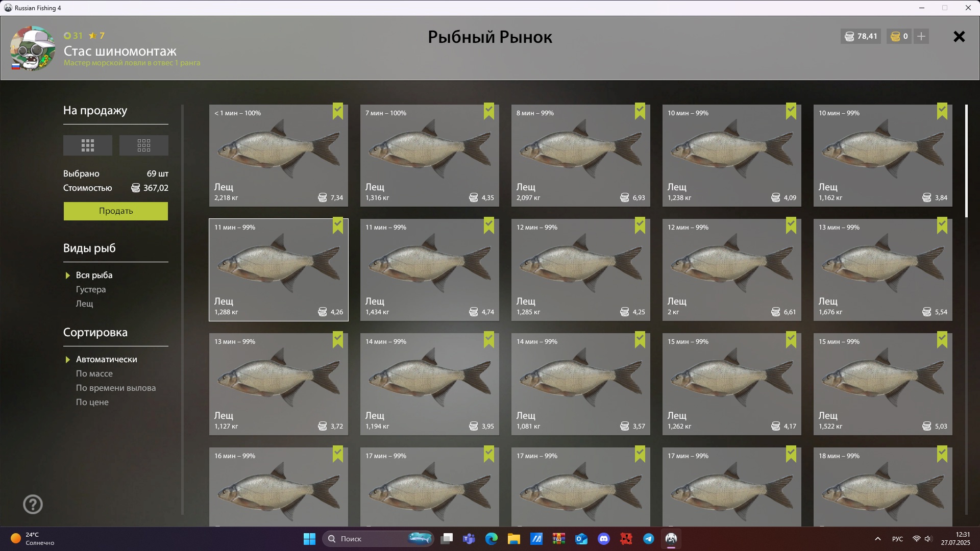This screenshot has height=551, width=980.
Task: Open the player avatar profile picture
Action: click(x=33, y=48)
